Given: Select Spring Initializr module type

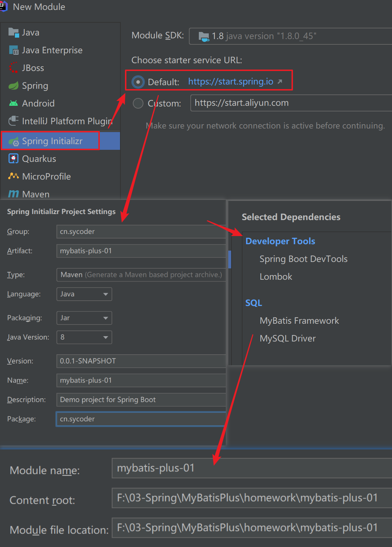Looking at the screenshot, I should 60,141.
